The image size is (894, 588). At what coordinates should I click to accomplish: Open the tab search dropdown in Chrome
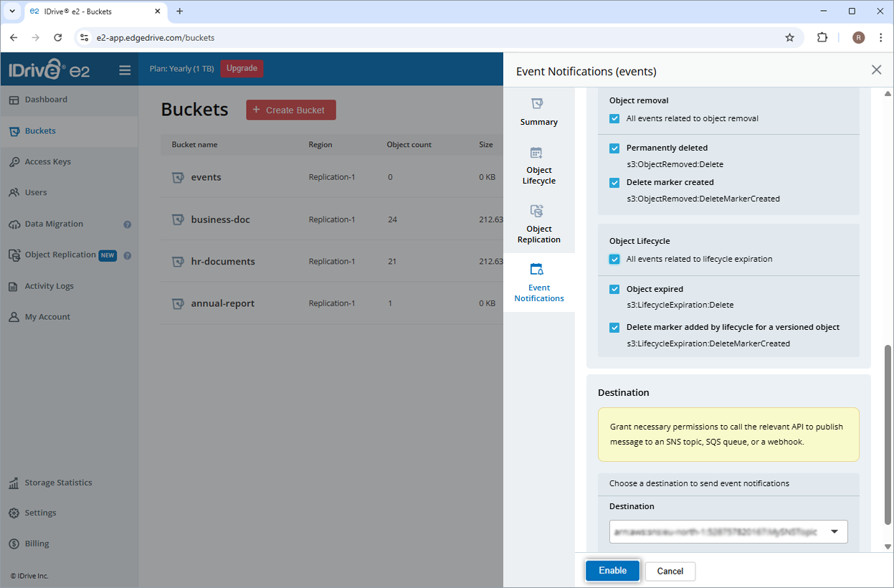12,11
